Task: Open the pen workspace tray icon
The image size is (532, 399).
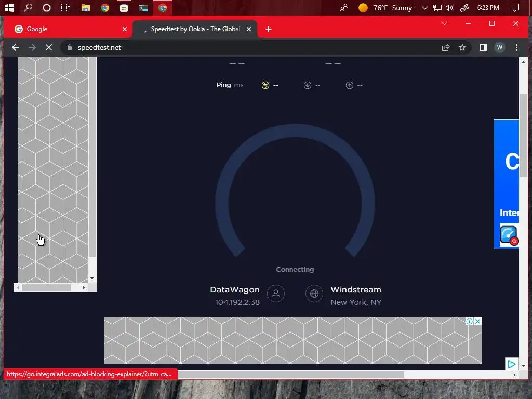Action: click(x=464, y=8)
